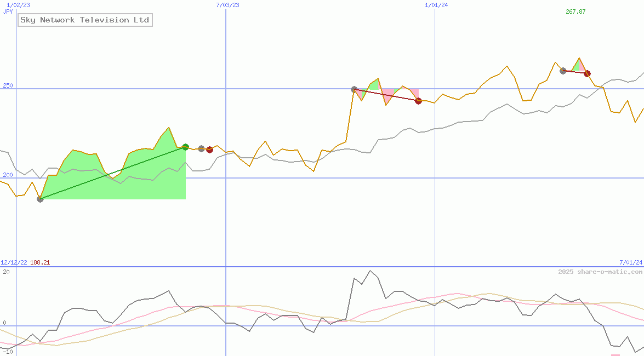Click the Sky Network Television Ltd title box
The image size is (644, 356).
[x=85, y=20]
